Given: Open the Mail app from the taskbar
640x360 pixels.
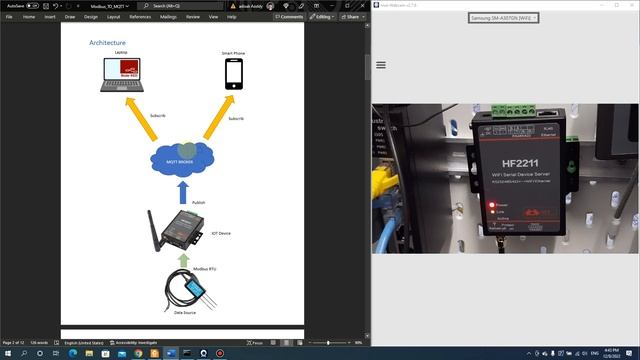Looking at the screenshot, I should pyautogui.click(x=122, y=353).
